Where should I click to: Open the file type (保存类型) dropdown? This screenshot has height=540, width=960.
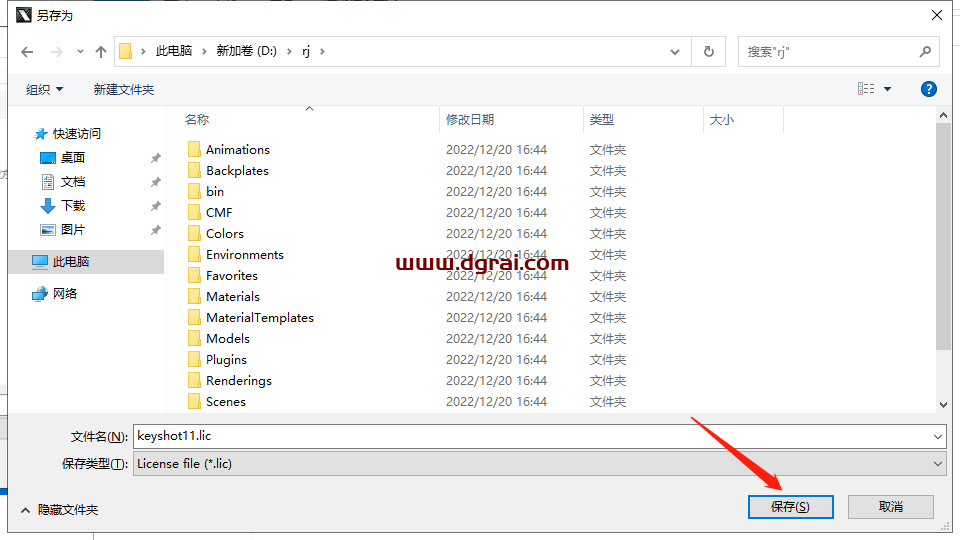pyautogui.click(x=937, y=463)
